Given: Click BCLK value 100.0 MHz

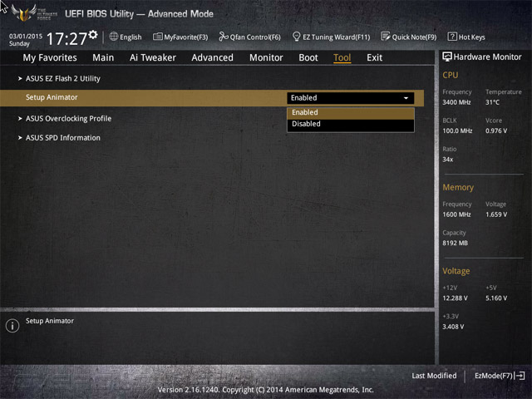Looking at the screenshot, I should coord(457,131).
